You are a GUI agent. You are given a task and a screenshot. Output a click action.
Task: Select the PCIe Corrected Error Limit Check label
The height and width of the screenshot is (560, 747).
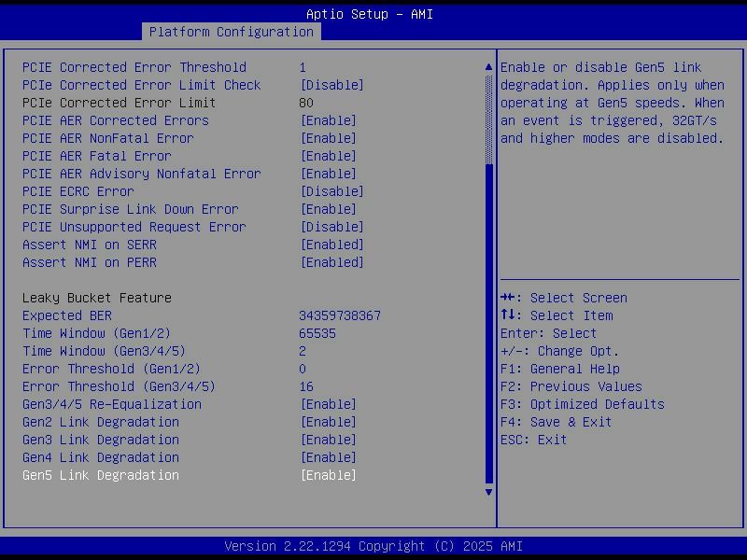(142, 85)
